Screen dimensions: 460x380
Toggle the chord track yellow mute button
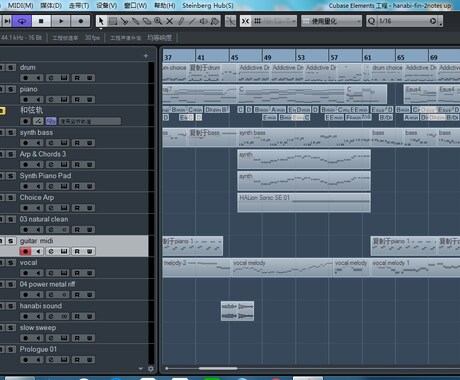tap(2, 111)
